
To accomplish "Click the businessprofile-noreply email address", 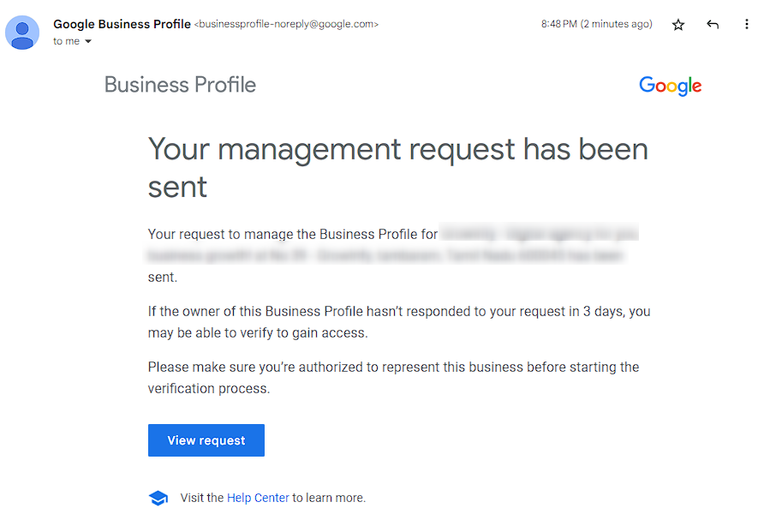I will pyautogui.click(x=285, y=24).
